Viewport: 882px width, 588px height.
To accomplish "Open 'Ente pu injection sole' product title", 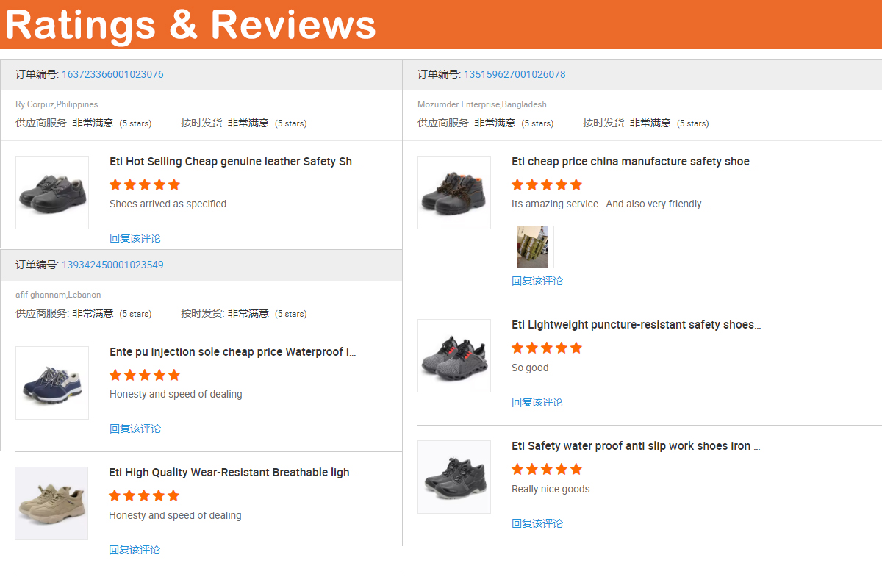I will point(232,352).
